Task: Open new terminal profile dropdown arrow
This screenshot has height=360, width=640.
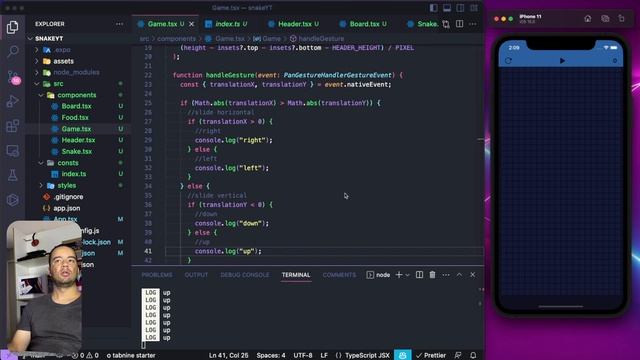Action: (x=407, y=275)
